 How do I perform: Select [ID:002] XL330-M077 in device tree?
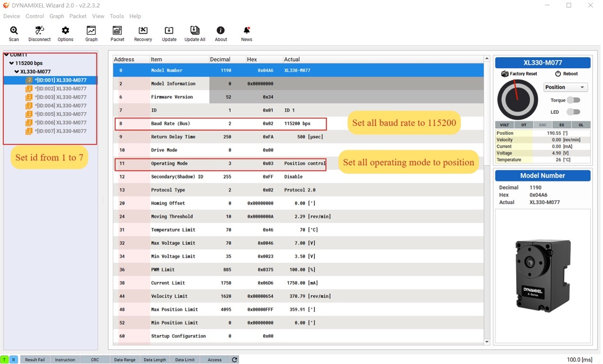[x=61, y=89]
